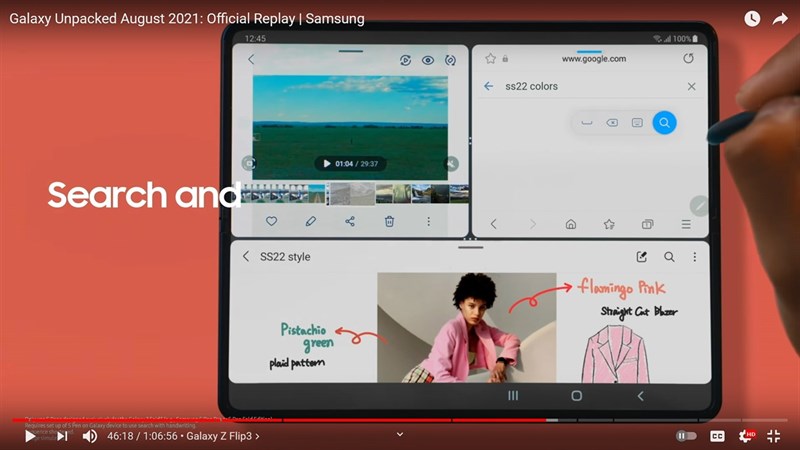Viewport: 800px width, 450px height.
Task: Tap the pink blazer sketch
Action: tap(616, 355)
